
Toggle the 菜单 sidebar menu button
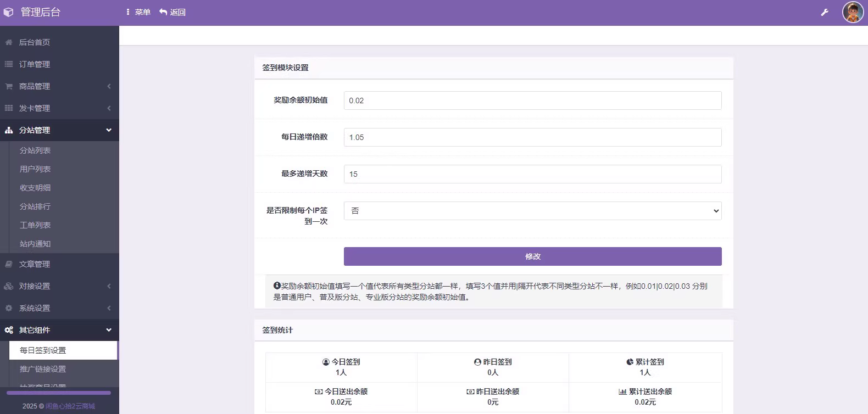(138, 12)
